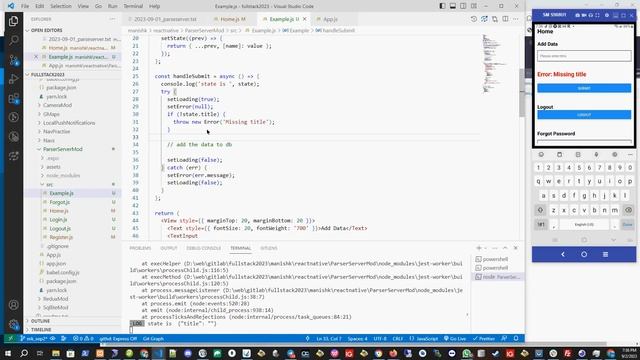Viewport: 640px width, 360px height.
Task: Select the first powershell terminal
Action: 495,259
